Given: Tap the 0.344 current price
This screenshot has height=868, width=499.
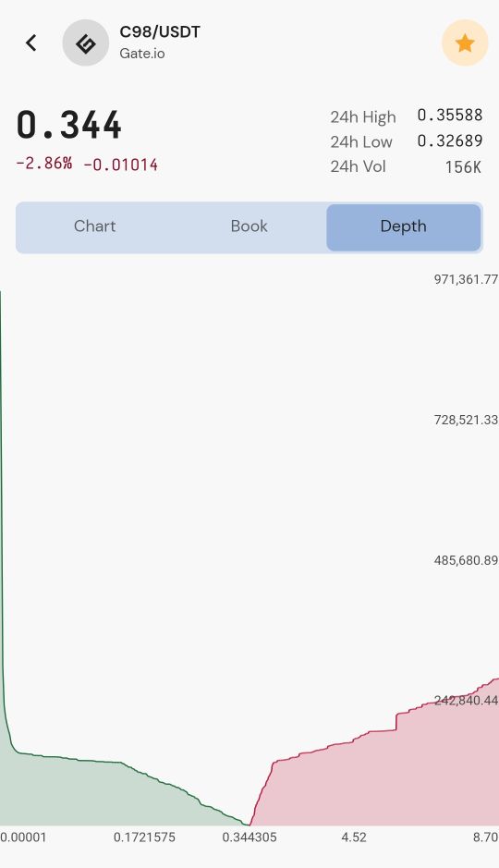Looking at the screenshot, I should click(x=69, y=125).
